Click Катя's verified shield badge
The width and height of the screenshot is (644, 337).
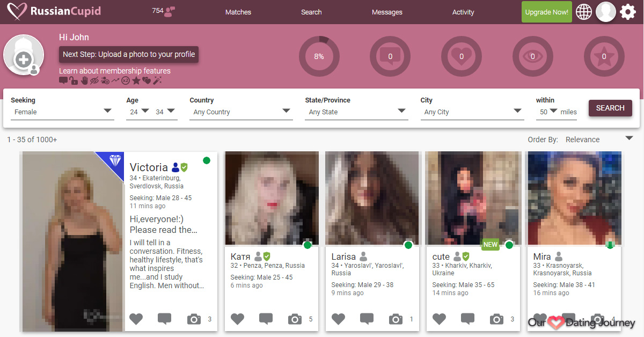[266, 257]
